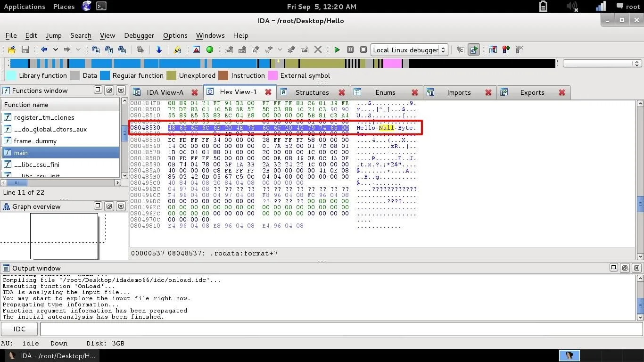Select __do_global_dtors_aux function
This screenshot has height=362, width=644.
pos(60,129)
